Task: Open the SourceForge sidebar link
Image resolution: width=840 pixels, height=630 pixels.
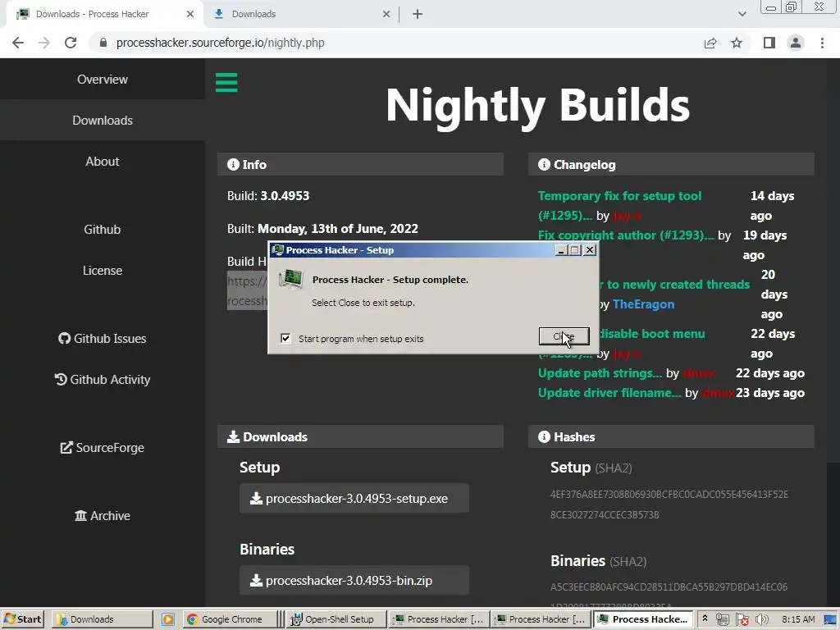Action: click(x=103, y=447)
